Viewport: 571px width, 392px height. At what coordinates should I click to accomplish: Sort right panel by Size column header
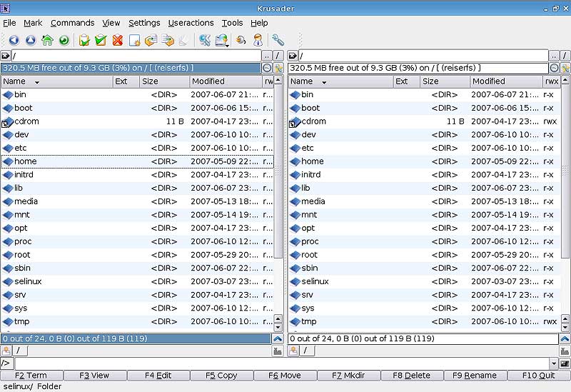tap(445, 81)
